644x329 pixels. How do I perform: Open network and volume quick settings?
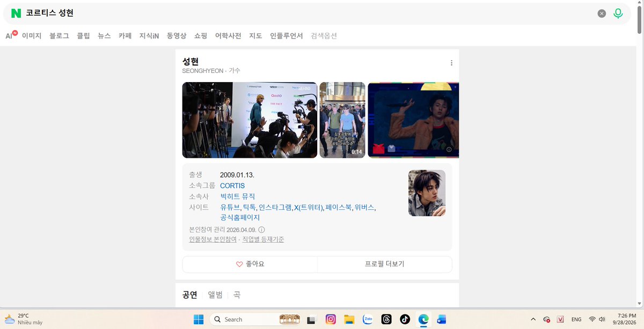coord(597,319)
